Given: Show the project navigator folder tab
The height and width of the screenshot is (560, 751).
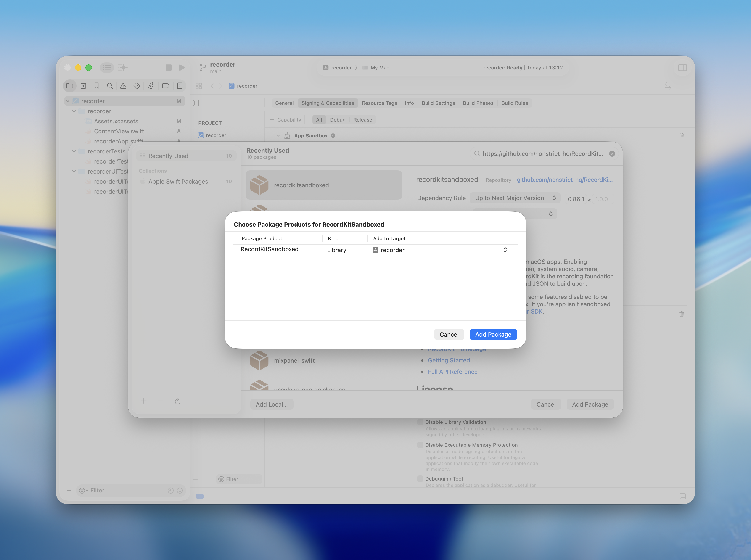Looking at the screenshot, I should coord(70,86).
